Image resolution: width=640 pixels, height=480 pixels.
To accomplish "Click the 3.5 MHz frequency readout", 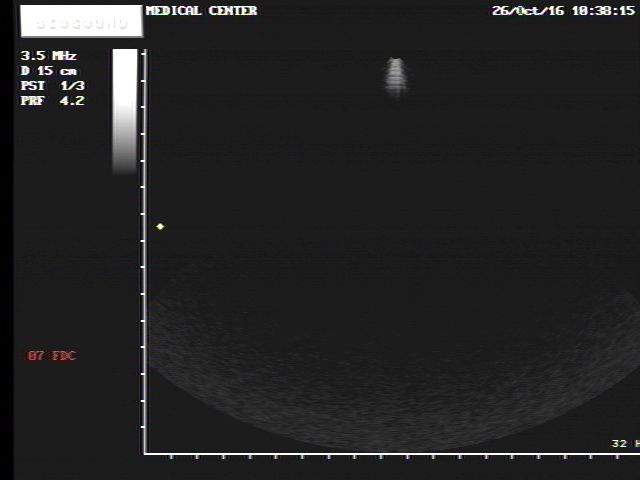I will tap(49, 56).
